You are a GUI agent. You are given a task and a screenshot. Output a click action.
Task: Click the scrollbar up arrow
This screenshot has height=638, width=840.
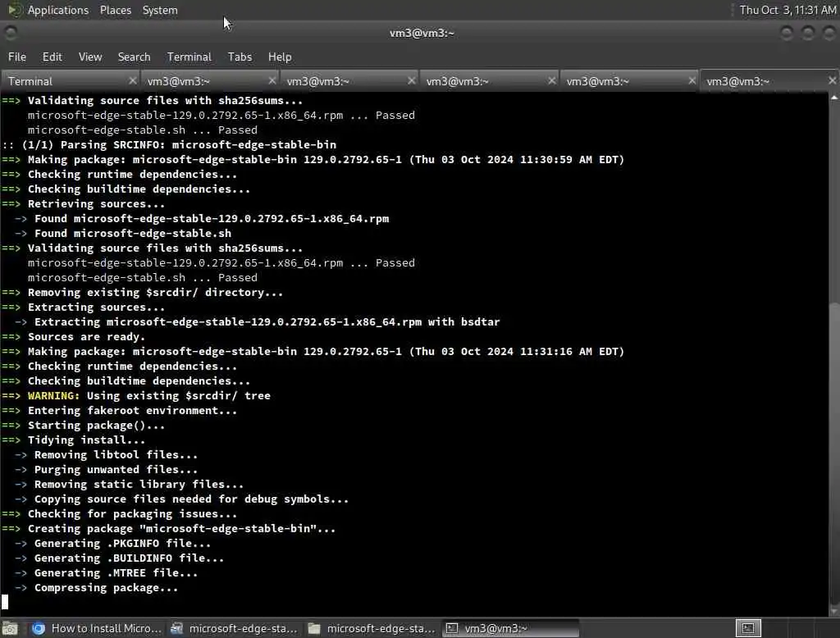(834, 98)
